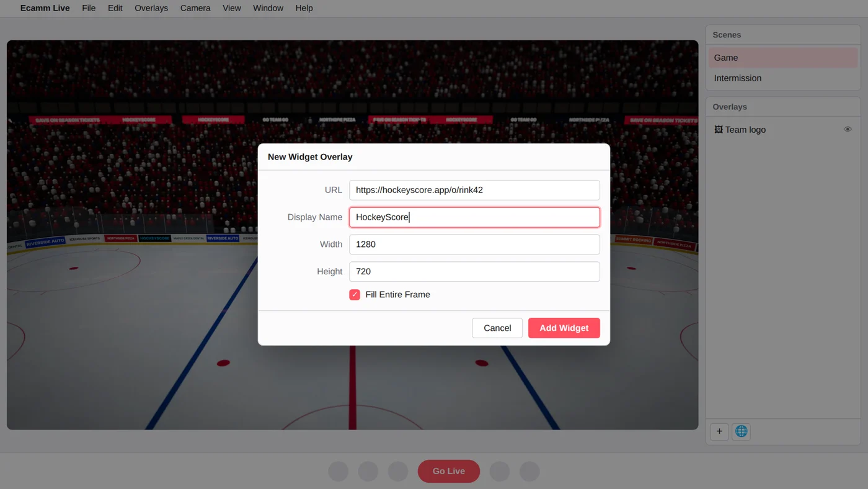
Task: Click the Height label in the dialog
Action: pyautogui.click(x=330, y=272)
